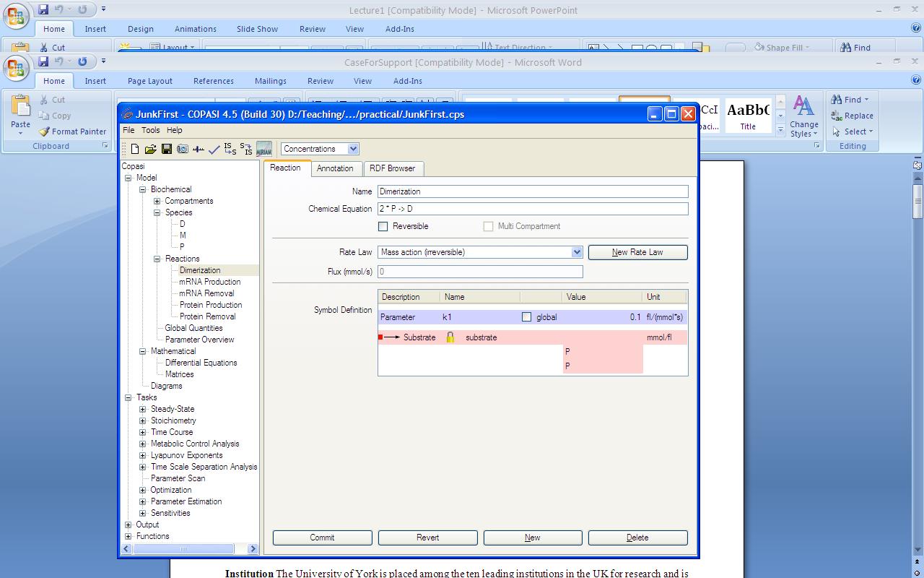Save the model using the floppy disk icon
Viewport: 924px width, 578px height.
pyautogui.click(x=166, y=149)
